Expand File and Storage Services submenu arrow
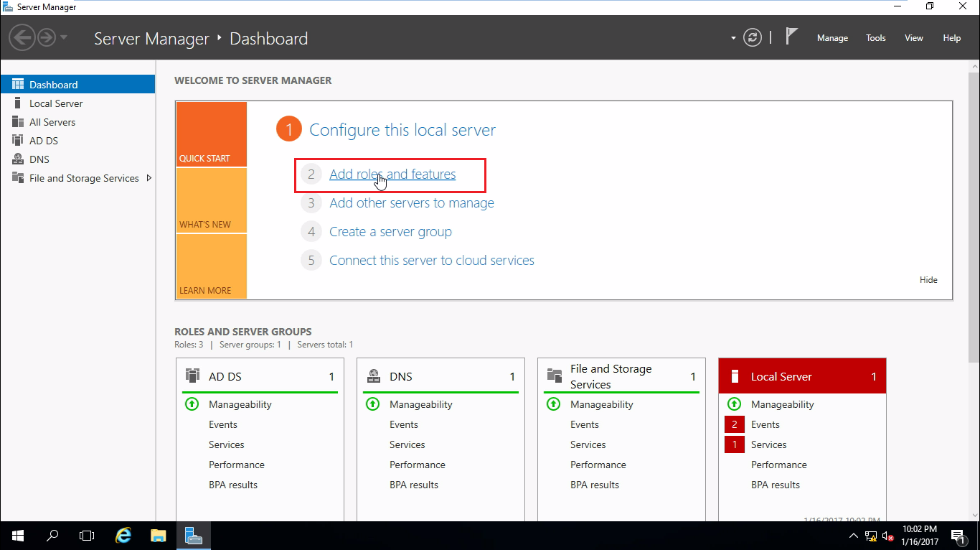Viewport: 980px width, 550px height. 149,178
